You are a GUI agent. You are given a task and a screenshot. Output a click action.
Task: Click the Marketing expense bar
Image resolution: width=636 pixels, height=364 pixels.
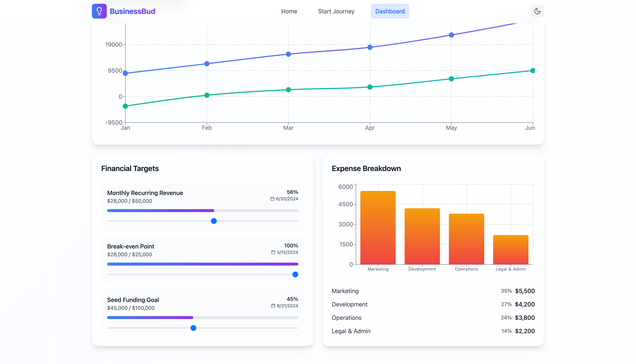(x=378, y=227)
